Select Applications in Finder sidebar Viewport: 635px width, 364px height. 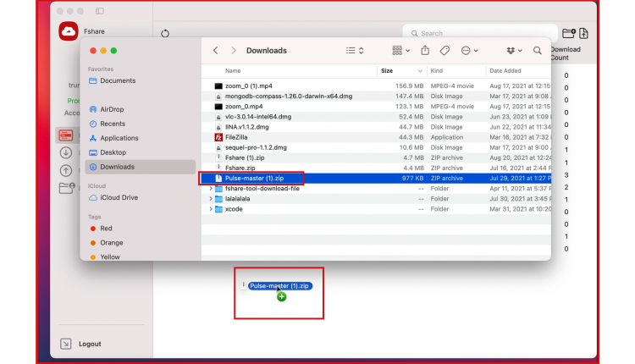pos(140,138)
